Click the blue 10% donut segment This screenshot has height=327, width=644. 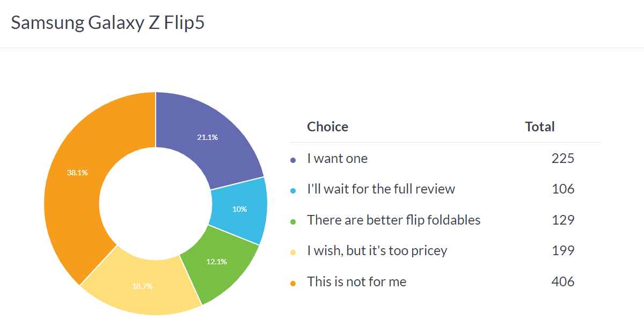[x=239, y=209]
